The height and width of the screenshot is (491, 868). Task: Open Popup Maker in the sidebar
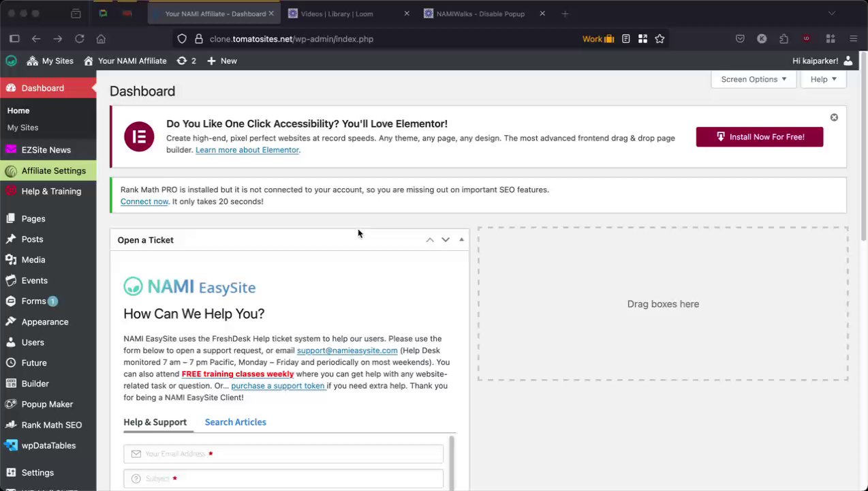tap(48, 404)
